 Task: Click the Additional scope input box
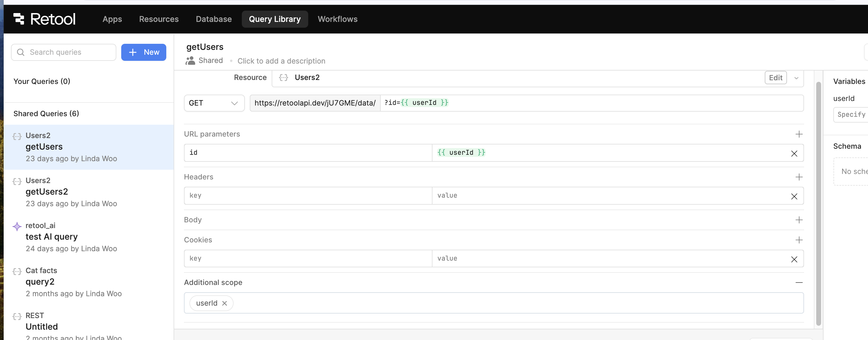(x=494, y=303)
